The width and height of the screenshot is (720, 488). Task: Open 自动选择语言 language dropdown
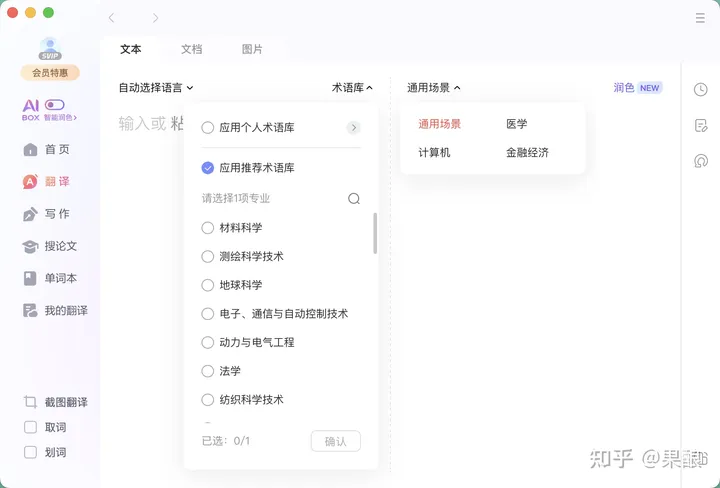[156, 88]
